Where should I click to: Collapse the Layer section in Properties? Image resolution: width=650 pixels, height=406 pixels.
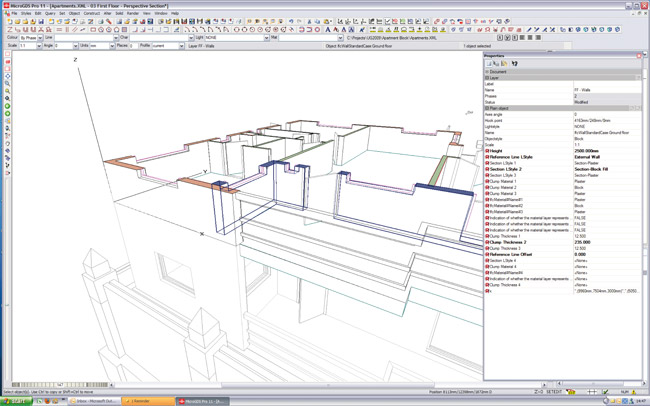487,78
